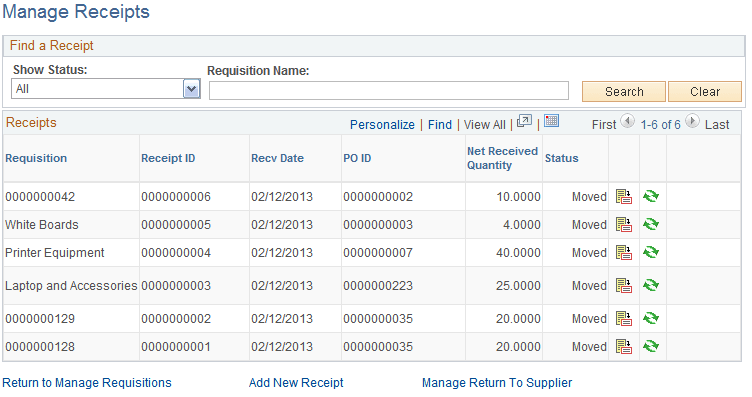This screenshot has height=397, width=752.
Task: Sort by Receipt ID column header
Action: tap(168, 158)
